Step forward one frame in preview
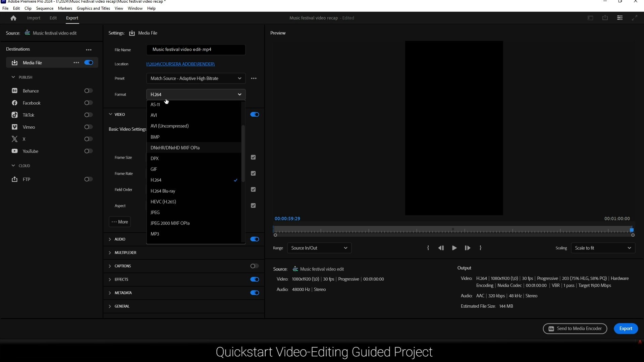 point(467,248)
